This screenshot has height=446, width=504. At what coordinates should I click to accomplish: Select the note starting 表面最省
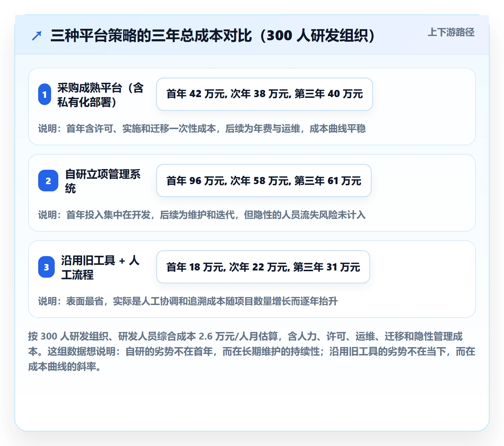click(188, 301)
